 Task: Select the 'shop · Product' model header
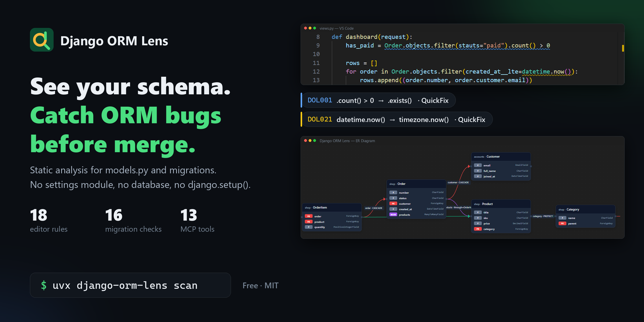click(x=501, y=204)
